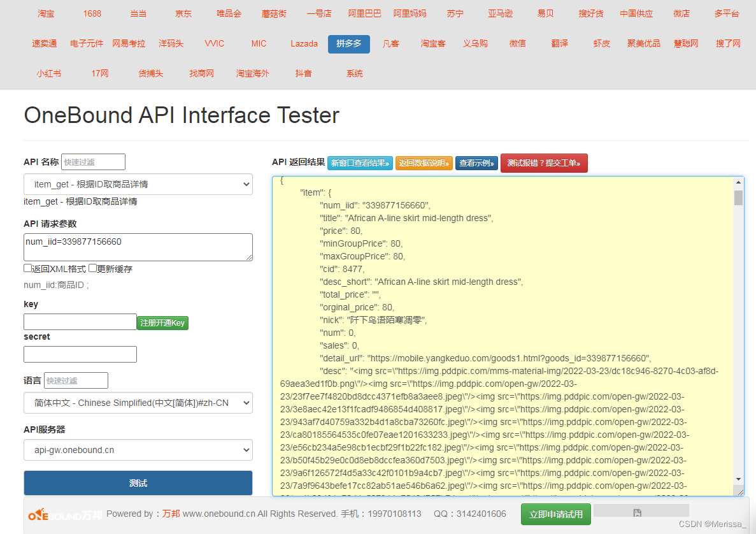Select the 小红书 platform tab
This screenshot has width=756, height=534.
(x=48, y=74)
